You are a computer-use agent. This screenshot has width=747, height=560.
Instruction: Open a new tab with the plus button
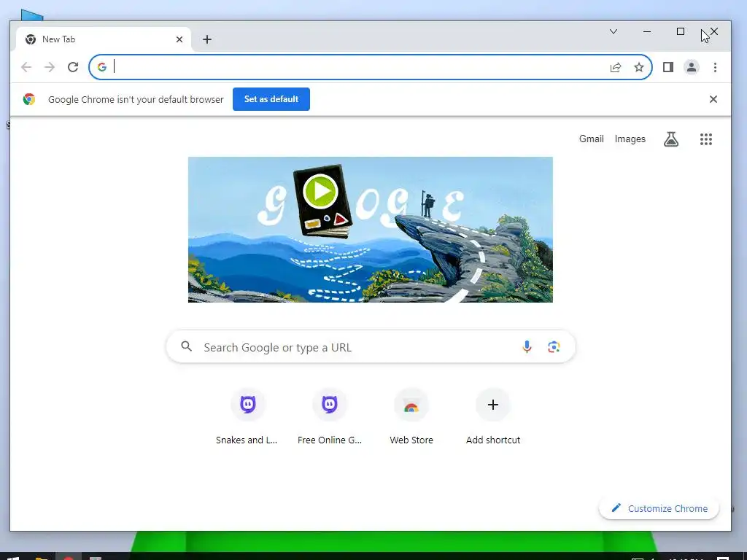pyautogui.click(x=206, y=39)
